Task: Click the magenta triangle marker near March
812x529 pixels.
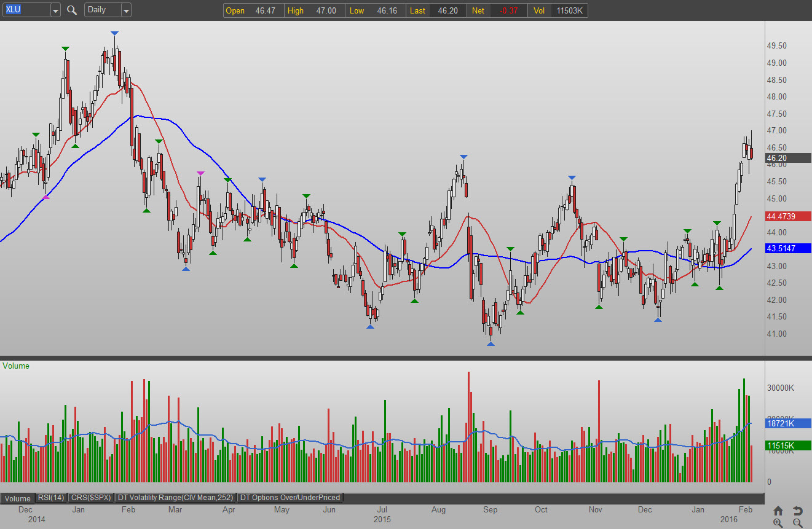Action: coord(200,174)
